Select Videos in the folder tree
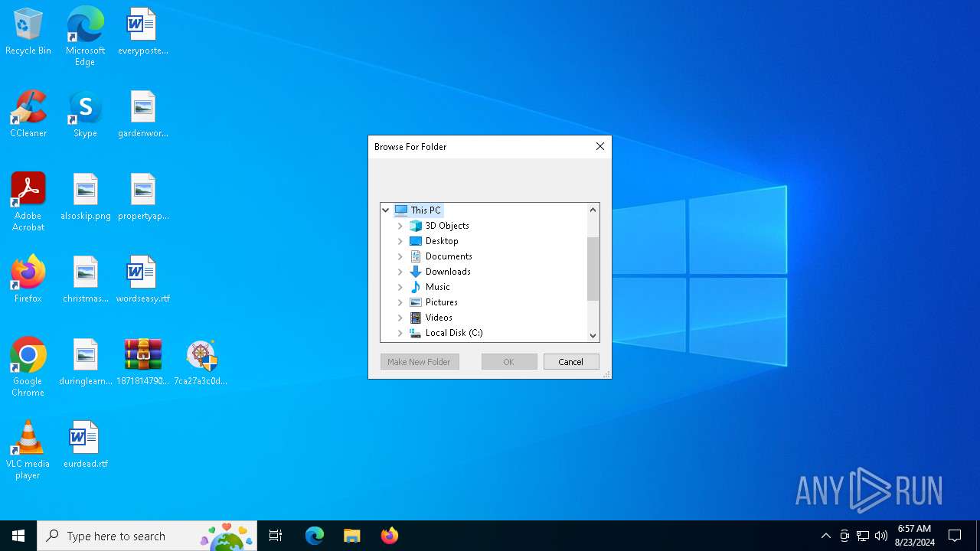Viewport: 980px width, 551px height. click(x=431, y=318)
